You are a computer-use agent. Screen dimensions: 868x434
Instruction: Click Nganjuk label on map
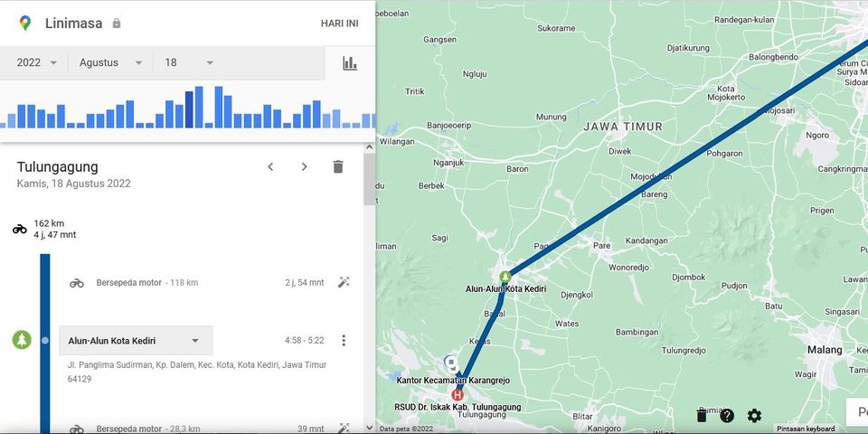pos(448,163)
